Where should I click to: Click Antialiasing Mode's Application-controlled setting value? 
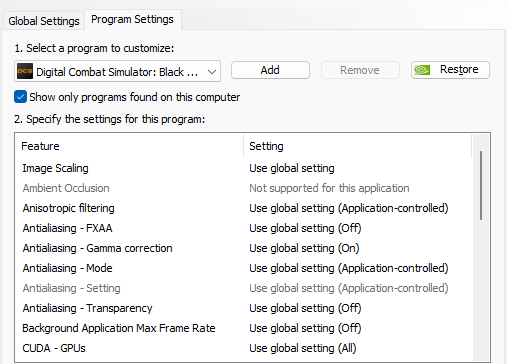click(x=349, y=268)
